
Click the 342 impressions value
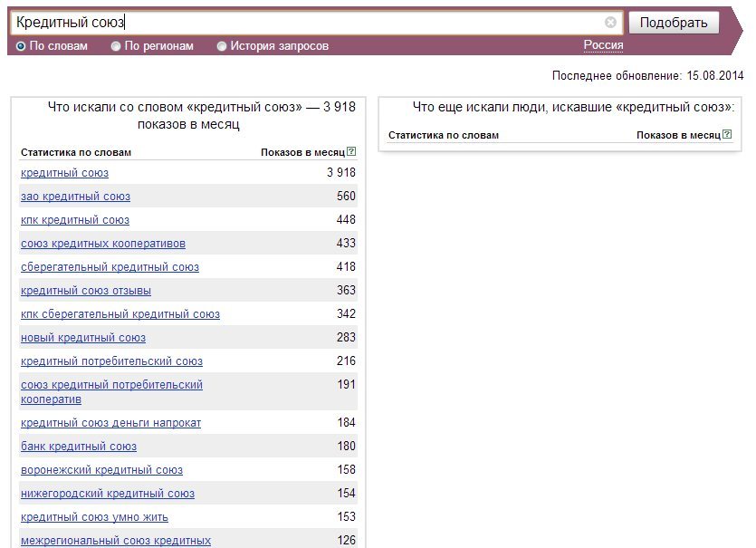[x=346, y=314]
